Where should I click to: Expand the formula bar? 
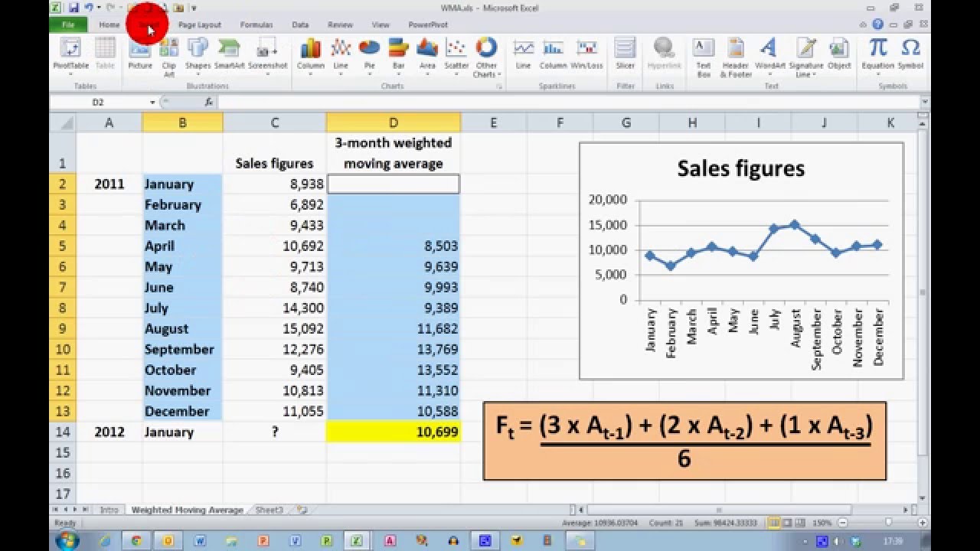pos(926,102)
